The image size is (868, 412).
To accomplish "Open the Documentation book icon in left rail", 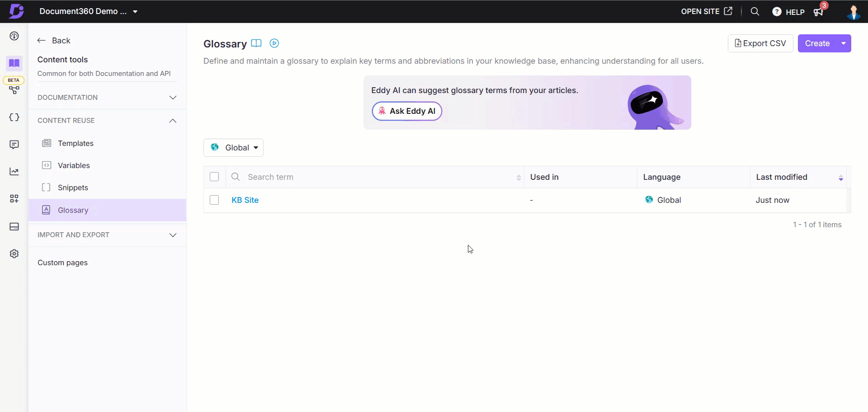I will [14, 63].
